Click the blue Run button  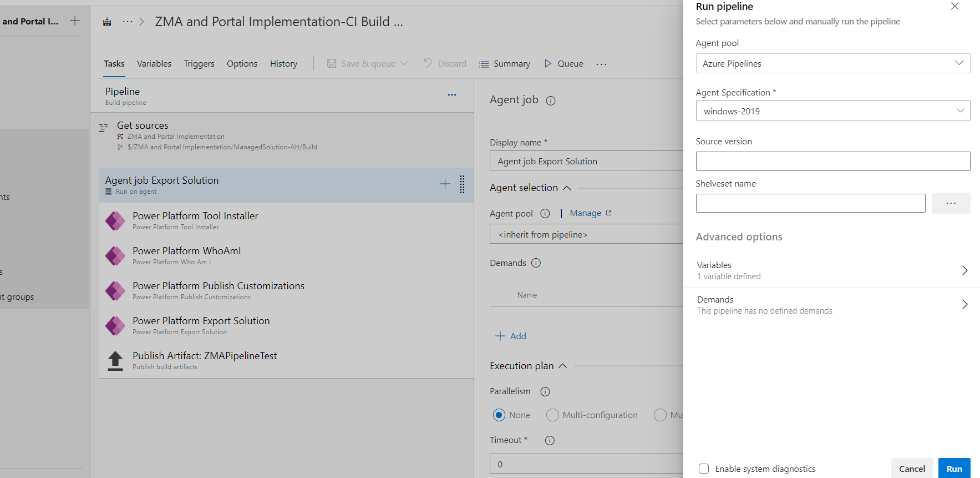[x=954, y=469]
